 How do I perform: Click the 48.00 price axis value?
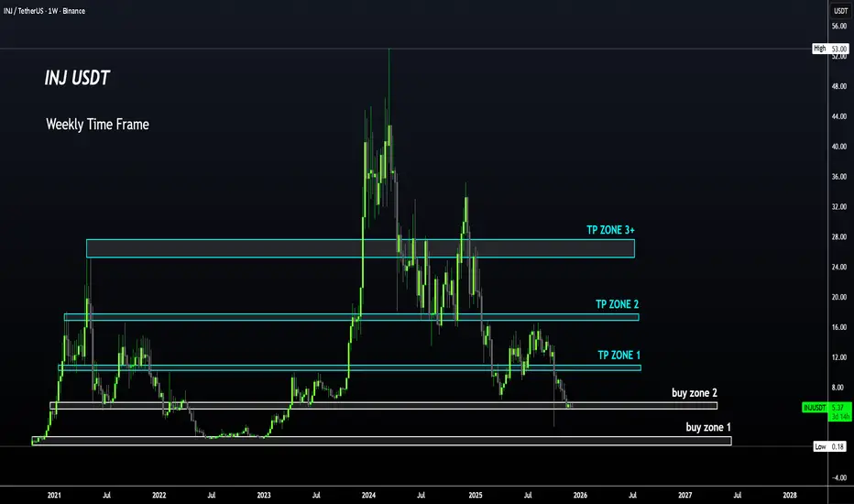click(839, 86)
